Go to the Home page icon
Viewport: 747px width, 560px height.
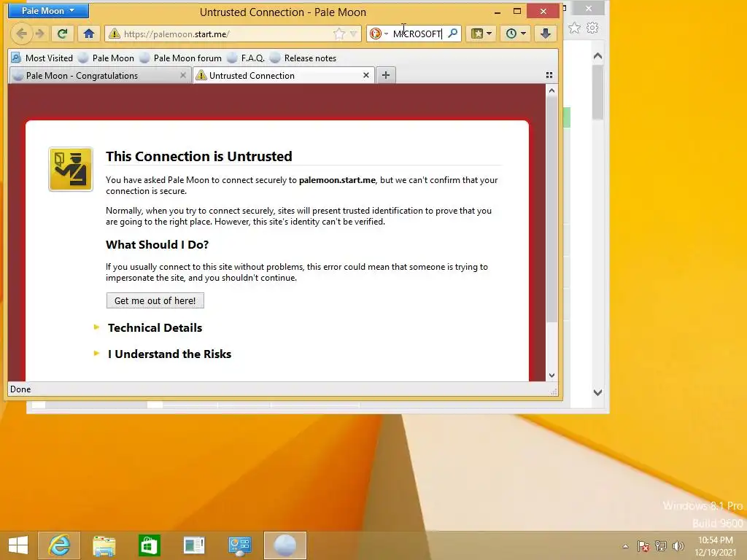[x=88, y=34]
